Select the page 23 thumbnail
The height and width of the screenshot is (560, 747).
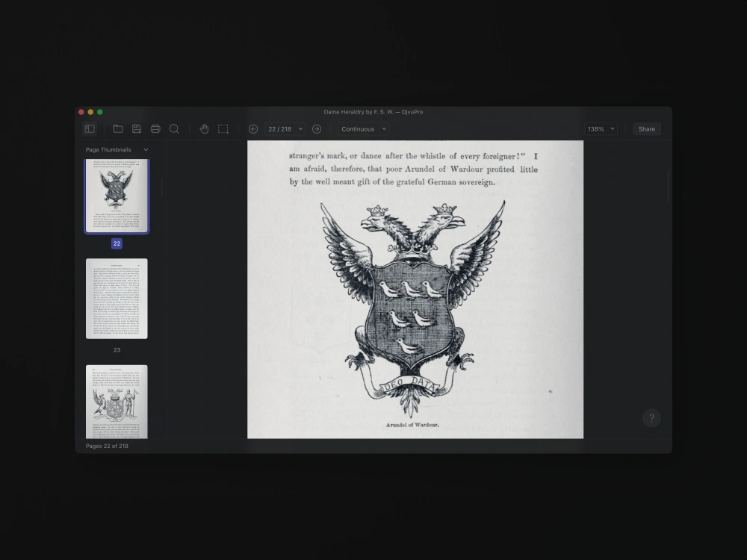pos(117,299)
